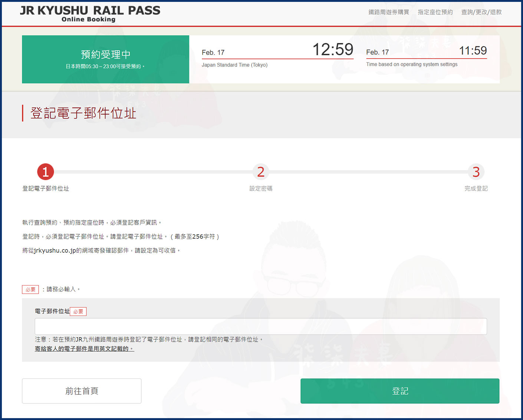
Task: Click step 2 circle 設定密碼
Action: pyautogui.click(x=261, y=172)
